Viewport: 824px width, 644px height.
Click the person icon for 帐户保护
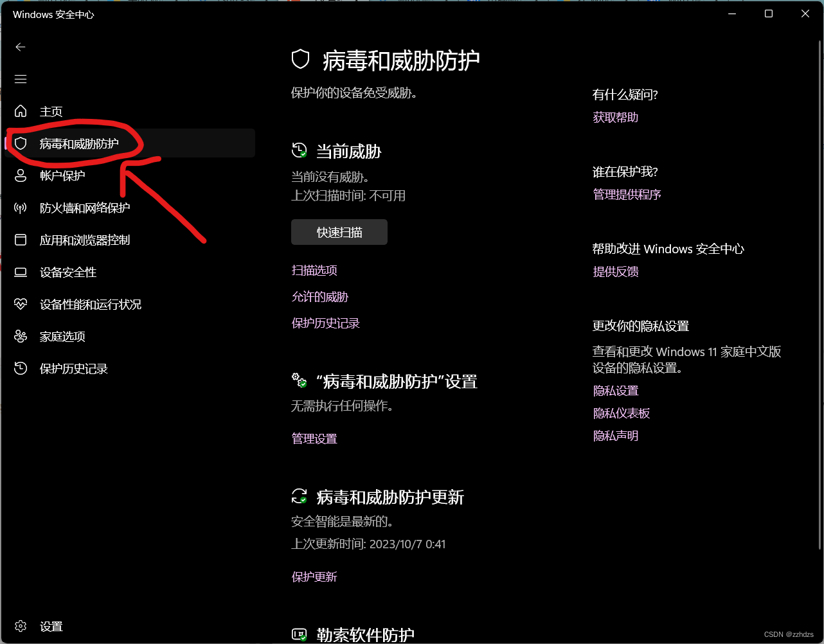(21, 175)
